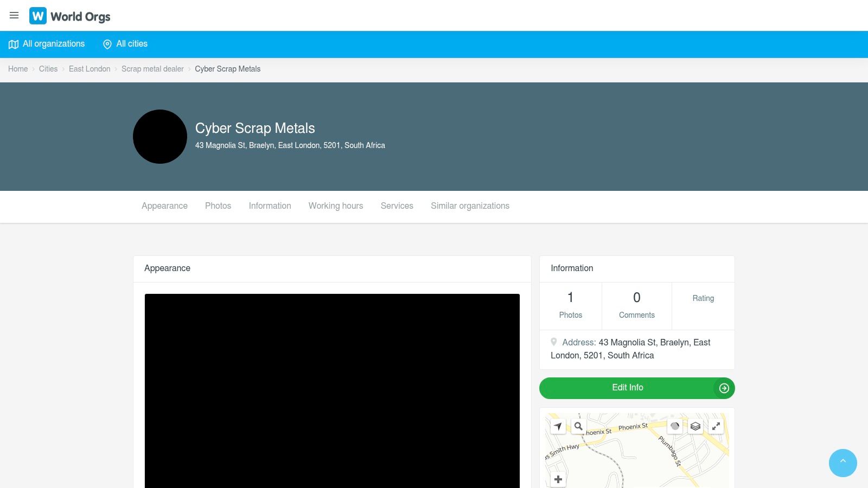This screenshot has width=868, height=488.
Task: Click the Home breadcrumb
Action: tap(18, 69)
